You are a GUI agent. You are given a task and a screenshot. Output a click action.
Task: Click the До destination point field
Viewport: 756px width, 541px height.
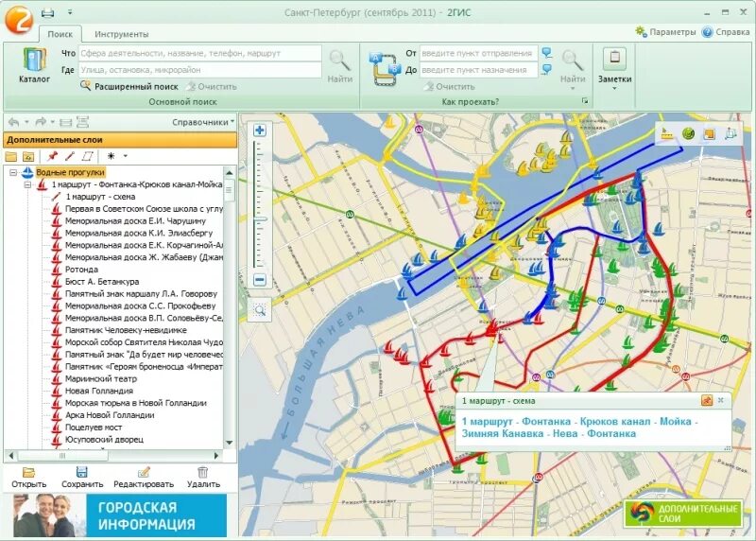pyautogui.click(x=478, y=70)
